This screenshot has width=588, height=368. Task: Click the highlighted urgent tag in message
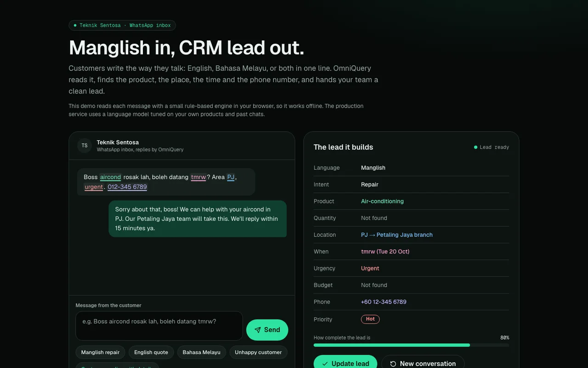(94, 187)
